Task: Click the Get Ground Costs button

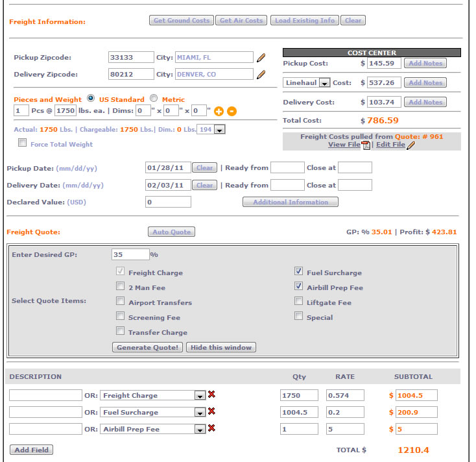Action: tap(182, 21)
